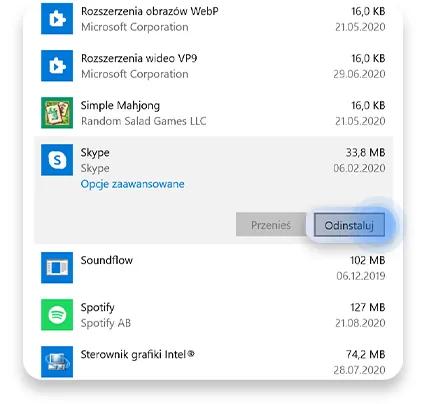423x404 pixels.
Task: Select the Sterownik grafiki Intel icon
Action: click(57, 362)
